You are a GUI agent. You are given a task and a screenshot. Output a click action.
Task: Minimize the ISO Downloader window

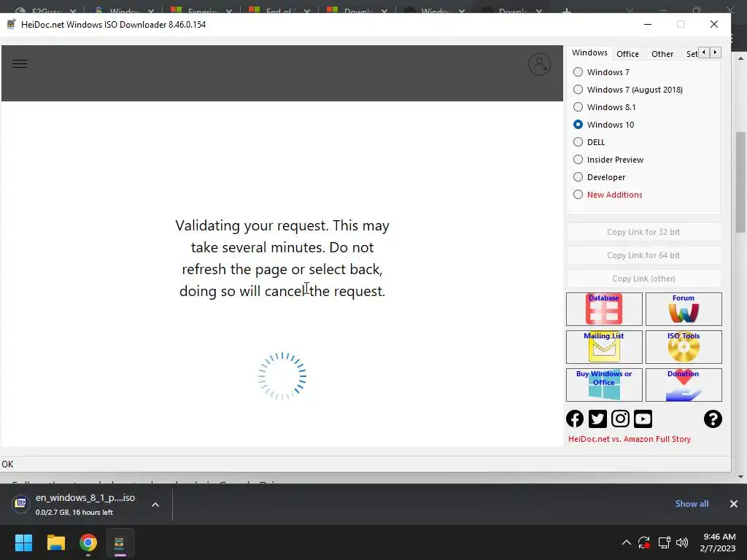pyautogui.click(x=648, y=24)
